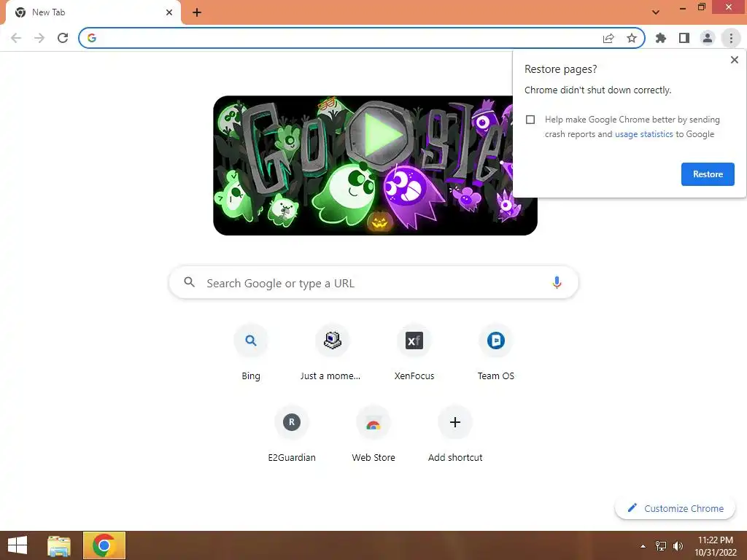Screen dimensions: 747x560
Task: Open Chrome's three-dot menu
Action: 731,38
